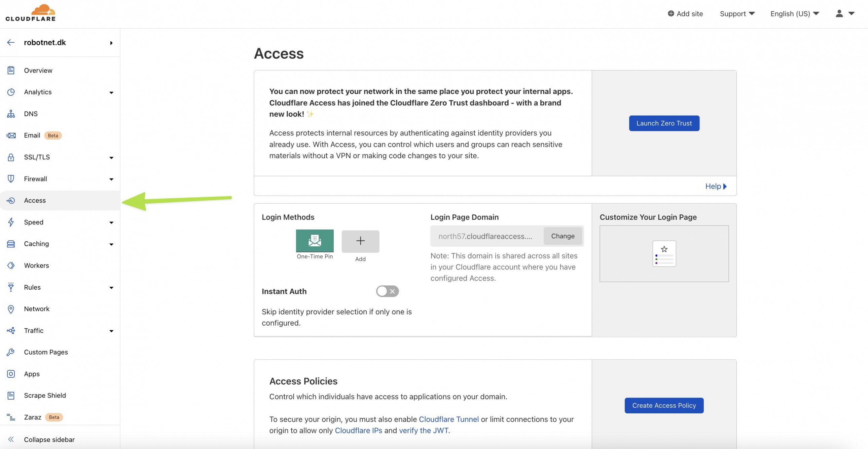Screen dimensions: 868x449
Task: Expand the Traffic submenu arrow
Action: (x=111, y=331)
